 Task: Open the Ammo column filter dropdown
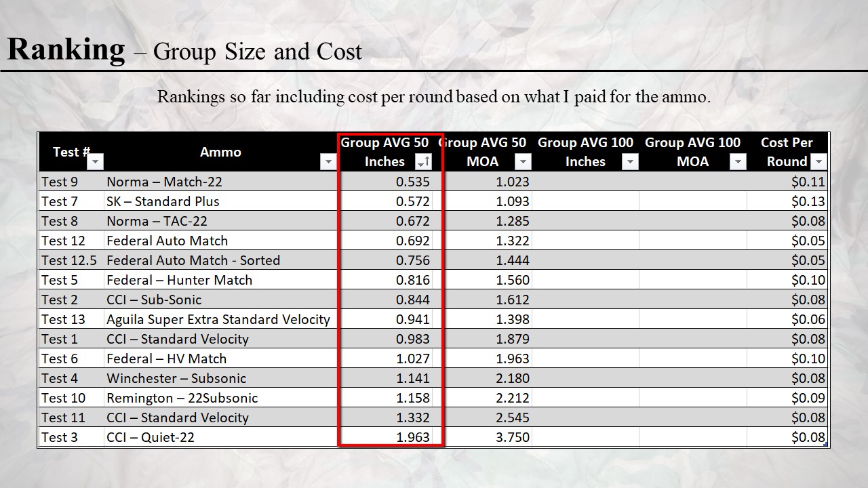point(328,161)
